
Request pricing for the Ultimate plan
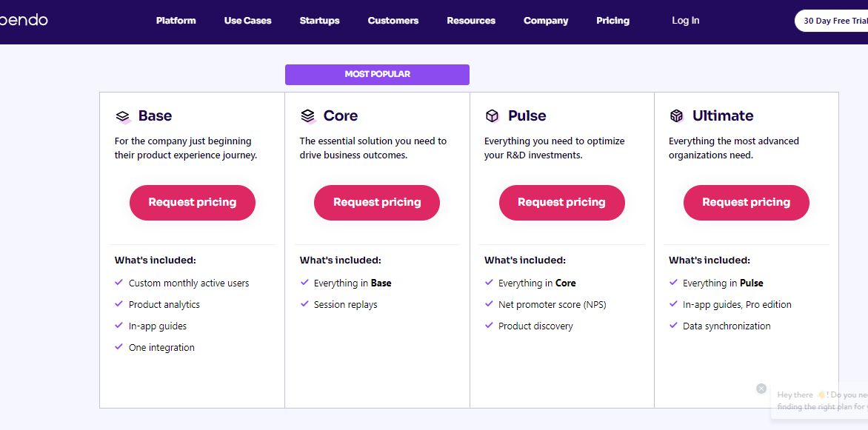[746, 203]
